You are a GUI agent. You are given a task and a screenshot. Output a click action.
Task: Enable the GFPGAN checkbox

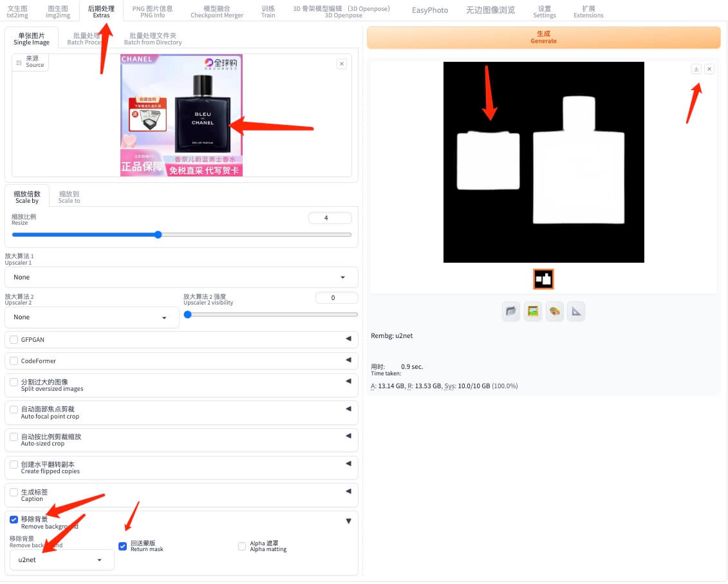coord(14,339)
